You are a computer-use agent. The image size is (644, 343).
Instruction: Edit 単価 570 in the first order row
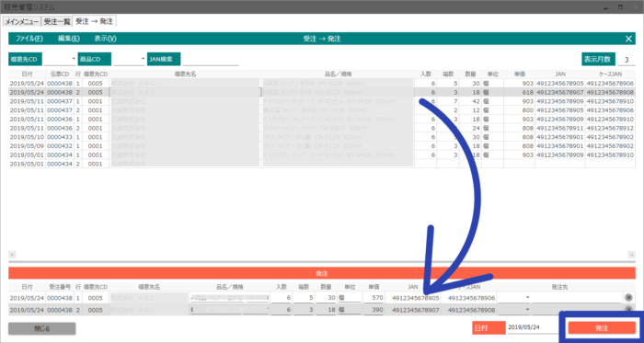tap(374, 297)
